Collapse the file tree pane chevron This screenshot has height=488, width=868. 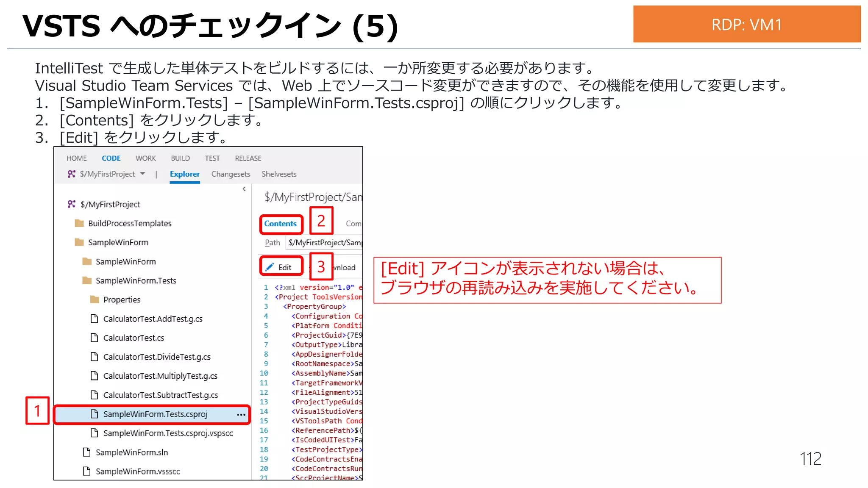pos(244,189)
